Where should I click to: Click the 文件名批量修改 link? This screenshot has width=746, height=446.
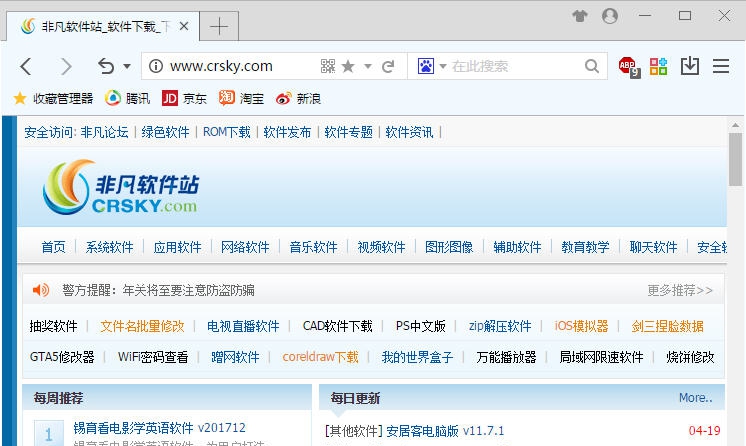click(x=142, y=326)
